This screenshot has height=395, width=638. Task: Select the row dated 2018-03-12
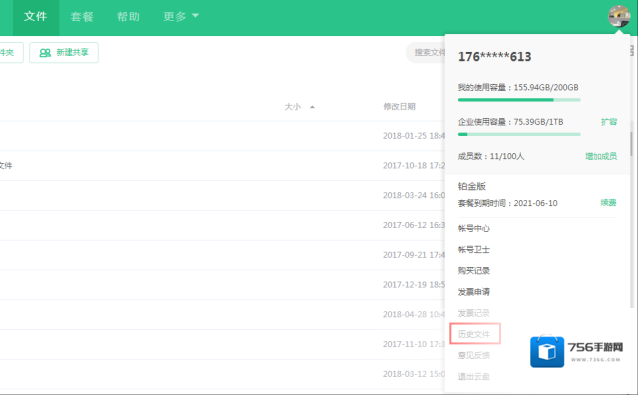click(222, 374)
